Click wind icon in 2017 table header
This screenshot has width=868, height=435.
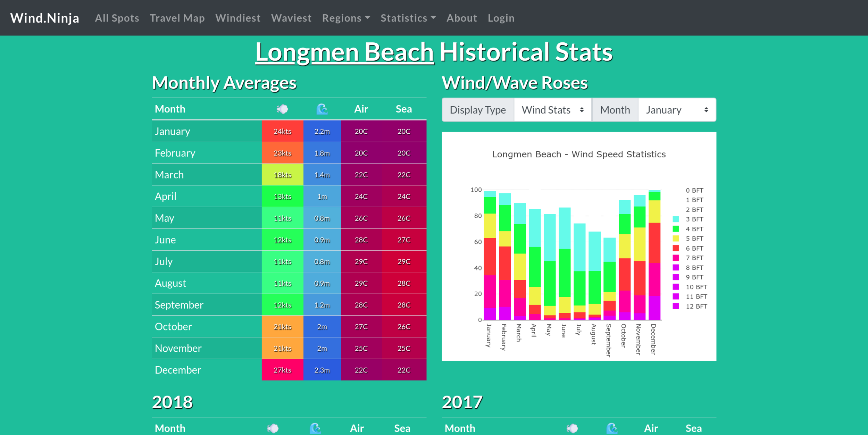coord(572,428)
